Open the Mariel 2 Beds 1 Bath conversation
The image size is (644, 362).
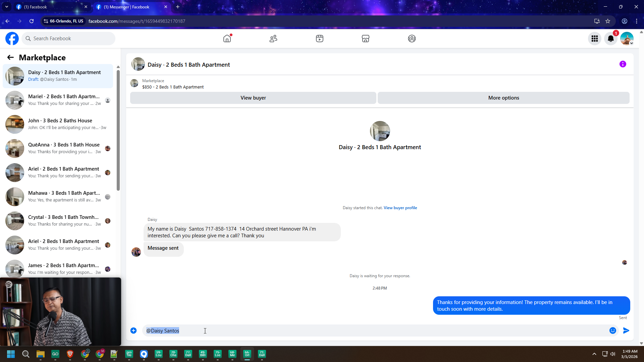point(58,100)
